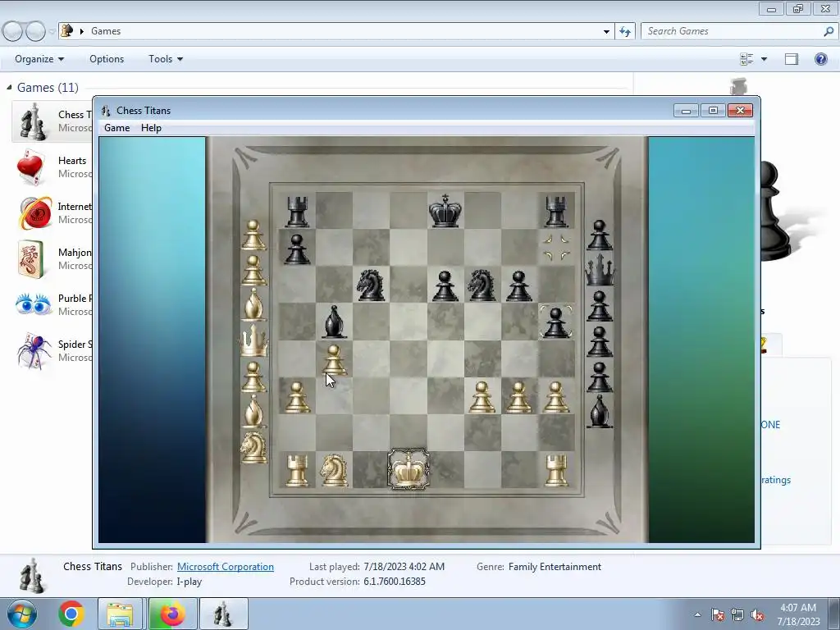
Task: Open the address bar history dropdown
Action: coord(606,31)
